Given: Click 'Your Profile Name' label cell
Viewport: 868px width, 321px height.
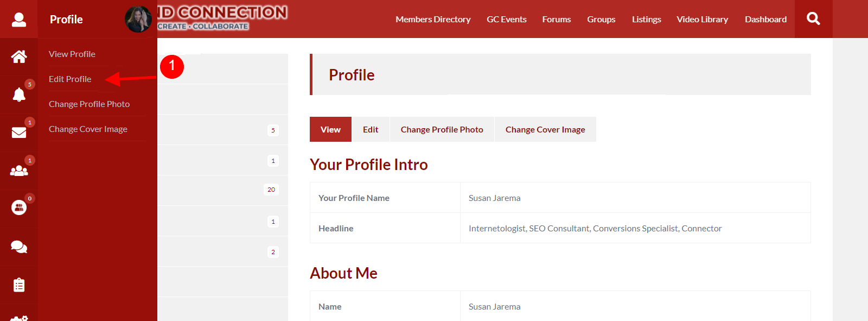Looking at the screenshot, I should tap(385, 198).
